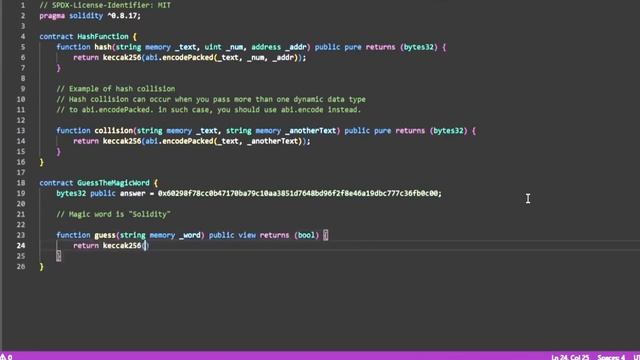Click the 0x60298f78... hex hash value
The image size is (640, 360).
(x=298, y=193)
